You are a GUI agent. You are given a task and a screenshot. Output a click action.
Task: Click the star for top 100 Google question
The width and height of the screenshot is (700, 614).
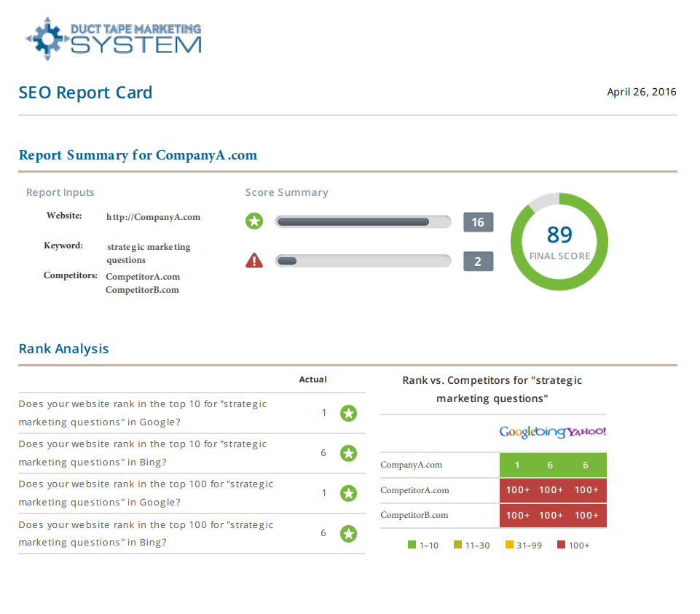349,493
